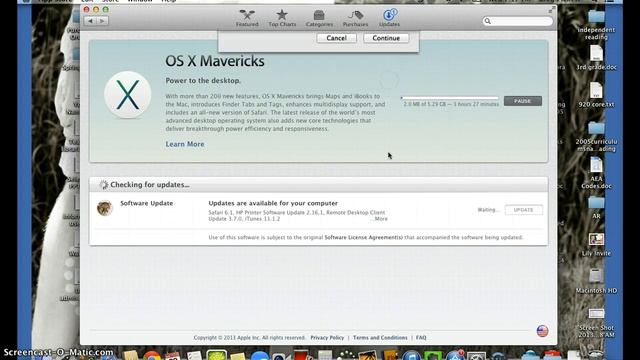Open the Software License Agreement(s) link
The height and width of the screenshot is (360, 640).
pyautogui.click(x=364, y=238)
